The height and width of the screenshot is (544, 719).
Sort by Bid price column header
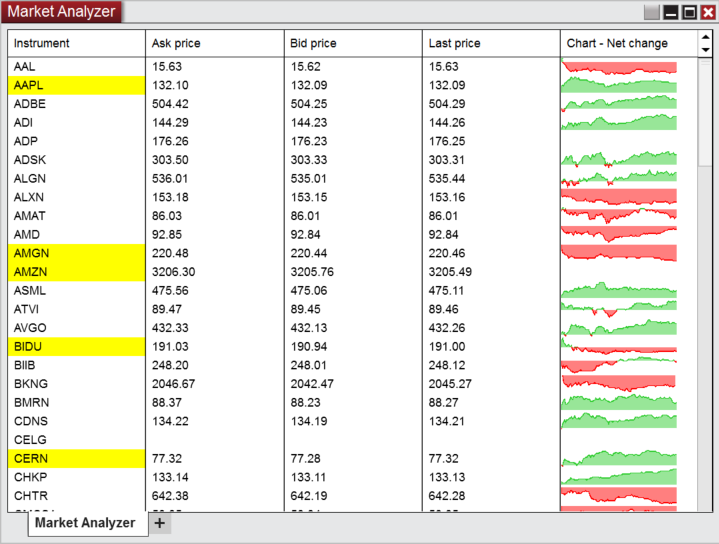[353, 44]
